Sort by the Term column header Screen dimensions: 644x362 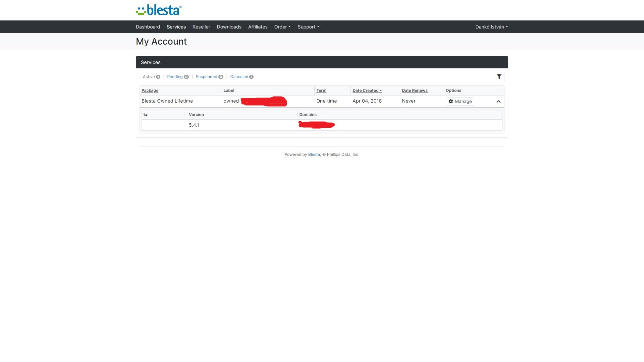pyautogui.click(x=321, y=90)
